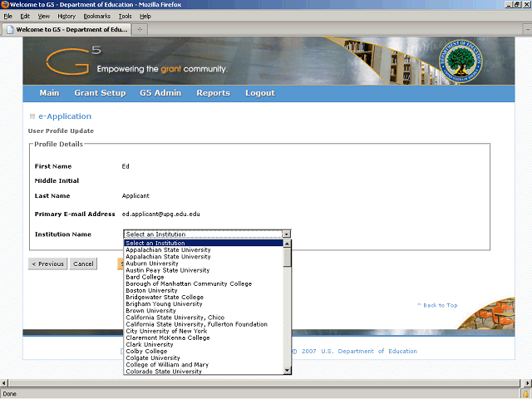Select the Welcome to G5 browser tab

[66, 30]
